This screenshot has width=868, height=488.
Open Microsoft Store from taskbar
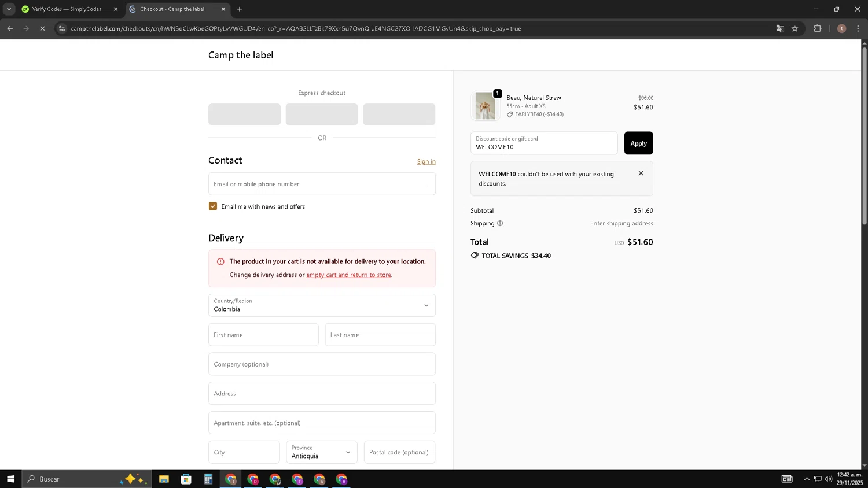click(186, 479)
